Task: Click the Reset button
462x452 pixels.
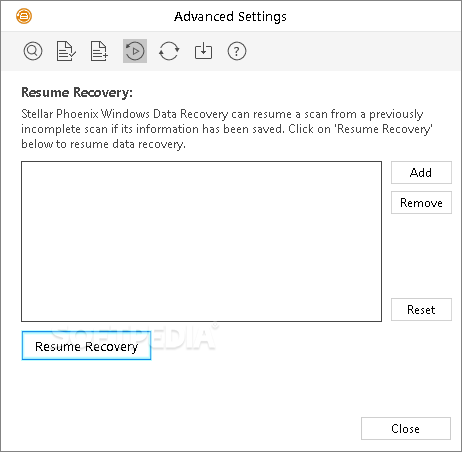Action: (x=421, y=310)
